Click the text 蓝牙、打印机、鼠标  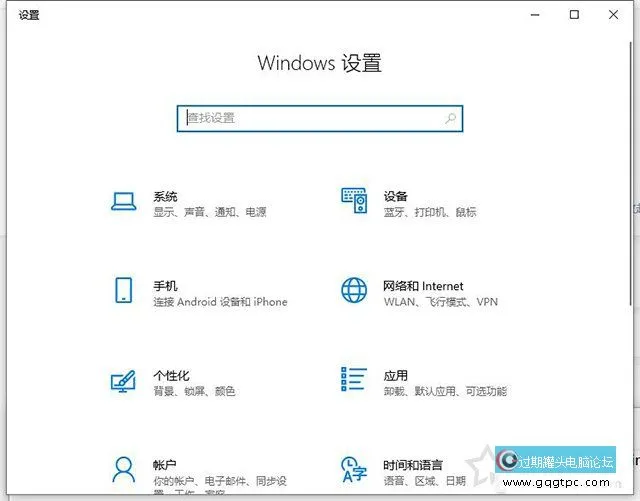point(430,212)
